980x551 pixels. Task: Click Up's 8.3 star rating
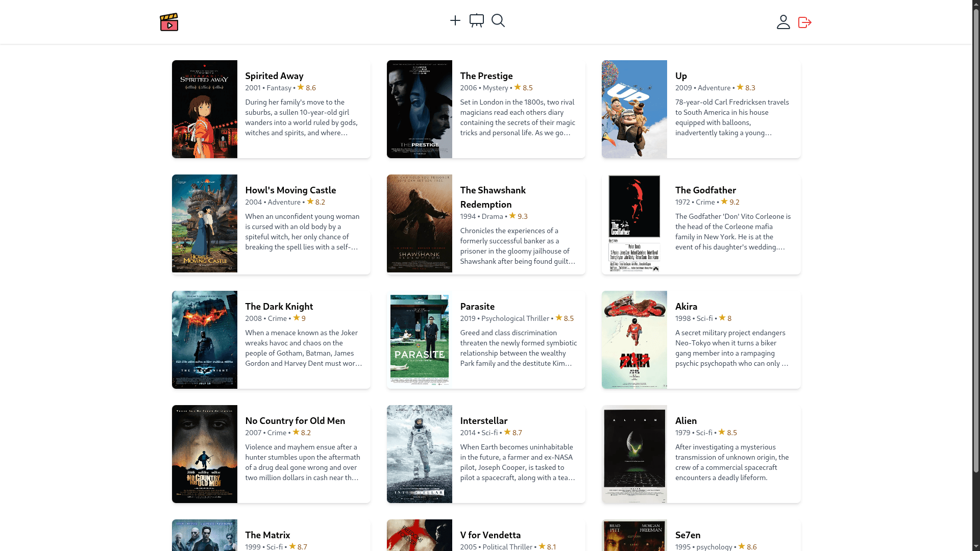(746, 88)
